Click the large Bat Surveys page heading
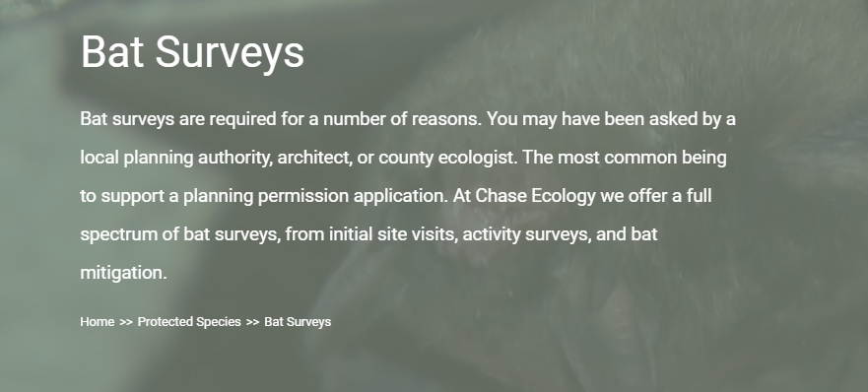 click(192, 52)
